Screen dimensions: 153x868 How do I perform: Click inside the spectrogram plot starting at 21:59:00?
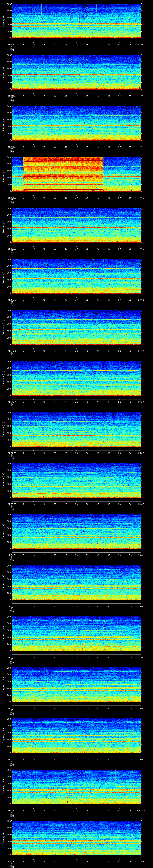point(77,787)
